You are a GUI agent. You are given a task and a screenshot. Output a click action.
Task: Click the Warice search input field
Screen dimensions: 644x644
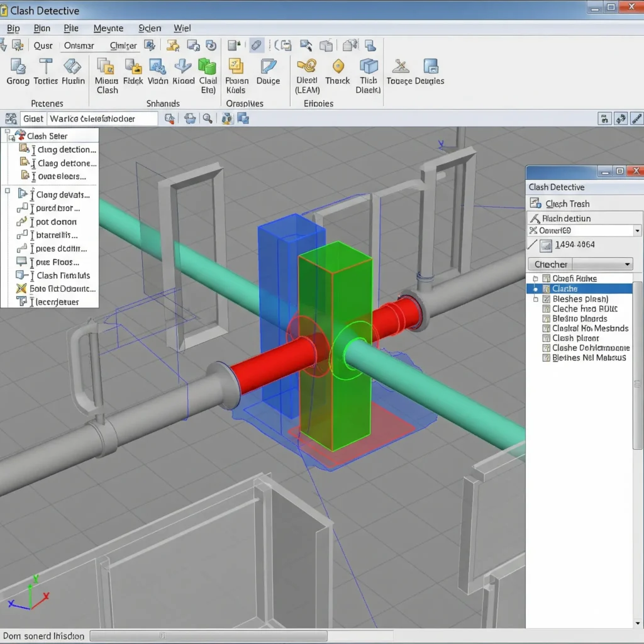(102, 118)
